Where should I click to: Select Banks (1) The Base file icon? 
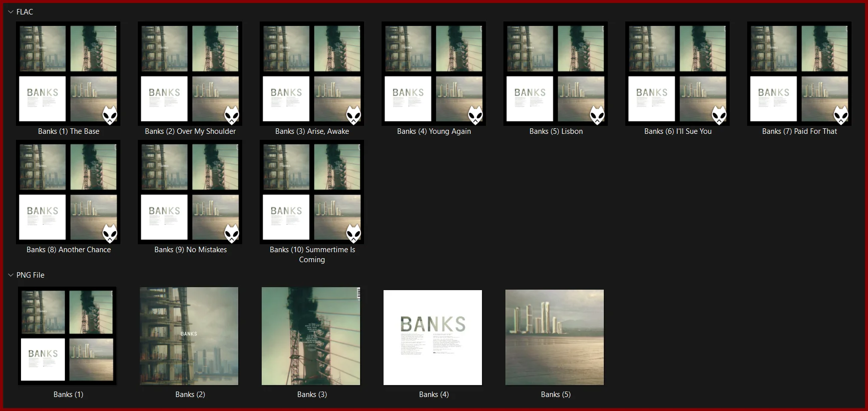click(x=68, y=73)
